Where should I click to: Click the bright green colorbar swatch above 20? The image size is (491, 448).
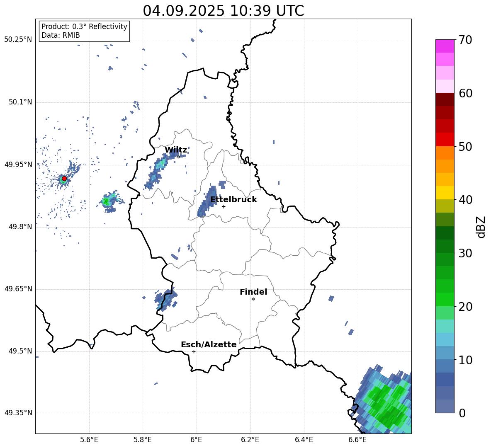445,299
